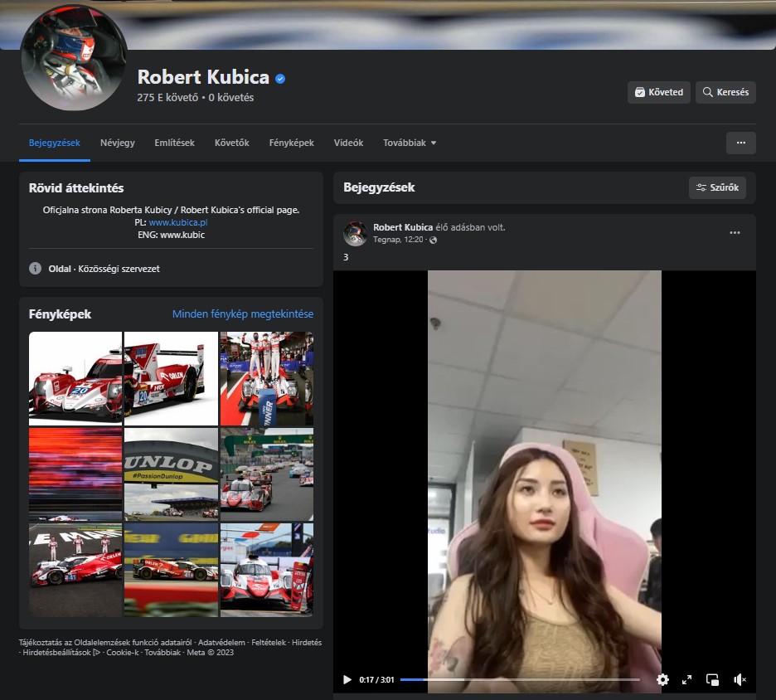Switch to the Fényképek tab
This screenshot has height=700, width=776.
point(291,143)
